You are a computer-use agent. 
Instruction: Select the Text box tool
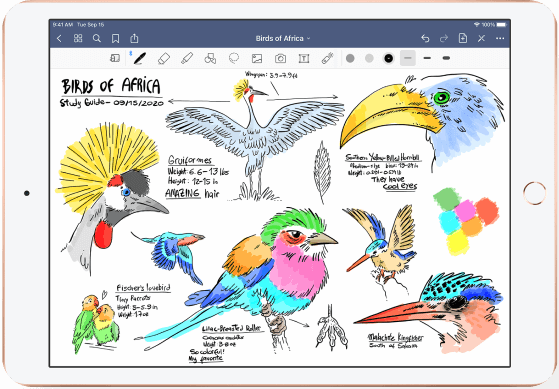(304, 58)
